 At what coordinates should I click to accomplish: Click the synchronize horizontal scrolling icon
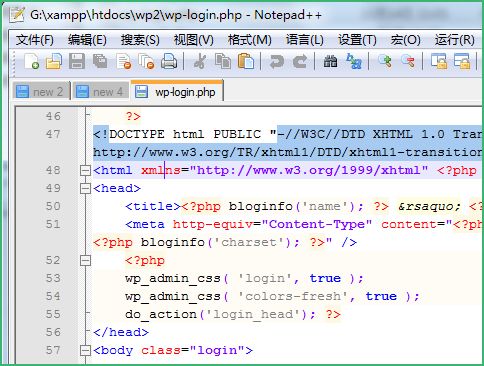tap(462, 61)
